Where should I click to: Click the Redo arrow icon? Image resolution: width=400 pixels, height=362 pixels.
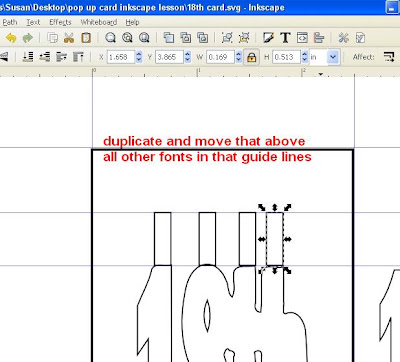coord(28,38)
